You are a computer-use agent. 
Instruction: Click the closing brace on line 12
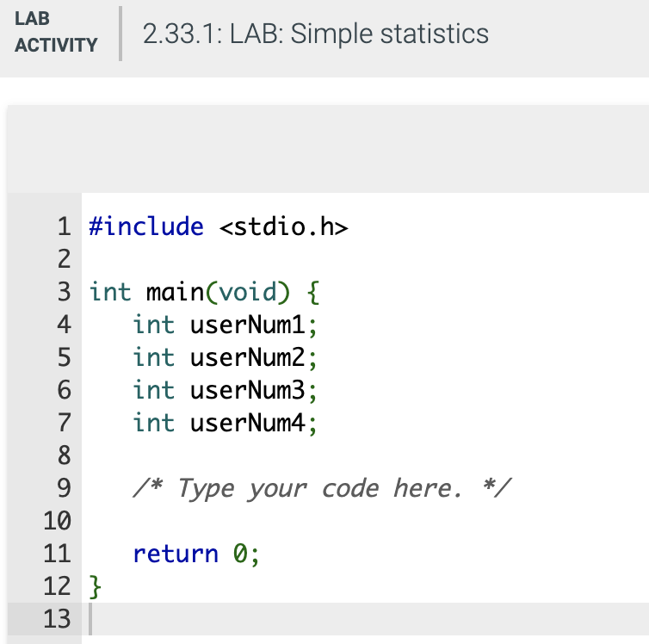point(95,586)
